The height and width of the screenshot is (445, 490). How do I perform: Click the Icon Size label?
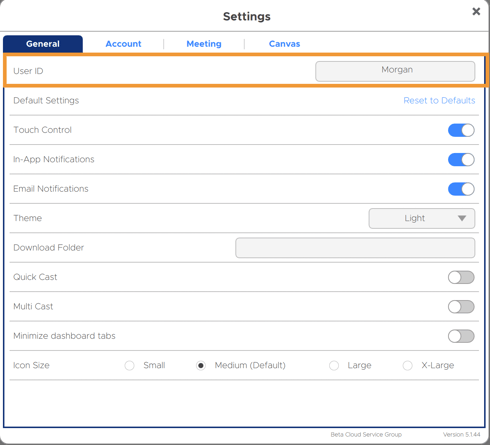(x=31, y=365)
